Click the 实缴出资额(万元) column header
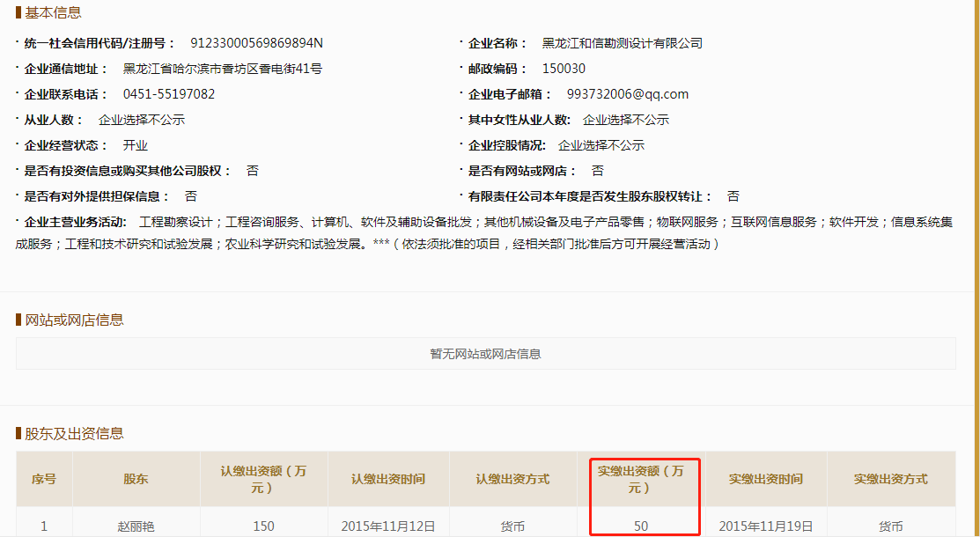The image size is (980, 537). coord(640,479)
